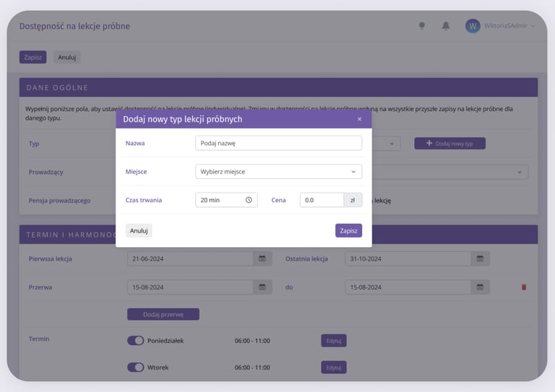Click the user avatar W icon
The width and height of the screenshot is (555, 392).
pyautogui.click(x=473, y=26)
